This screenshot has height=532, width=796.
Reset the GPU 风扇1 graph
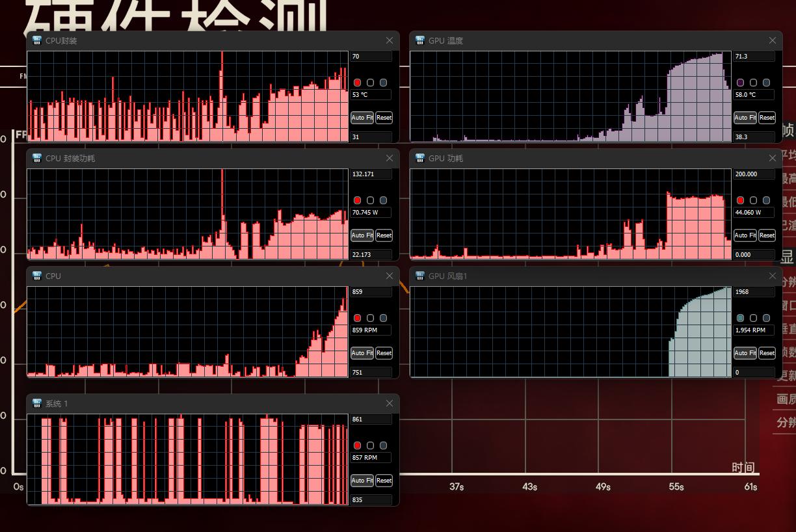(767, 353)
